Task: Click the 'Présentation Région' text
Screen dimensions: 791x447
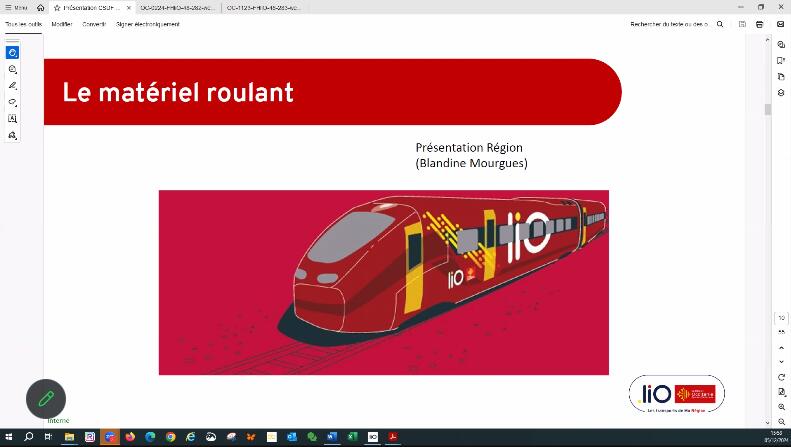Action: tap(469, 147)
